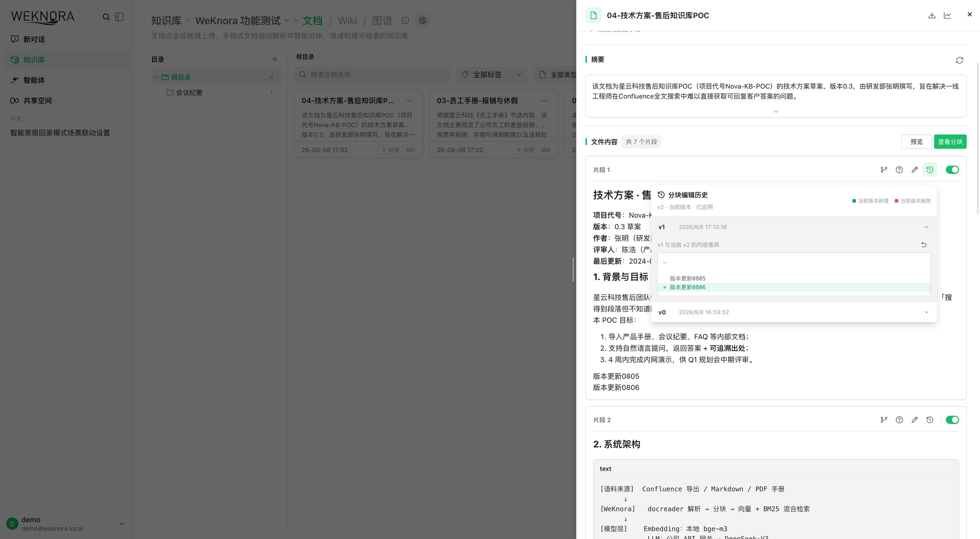Expand the full 摘要 summary text

click(x=776, y=111)
